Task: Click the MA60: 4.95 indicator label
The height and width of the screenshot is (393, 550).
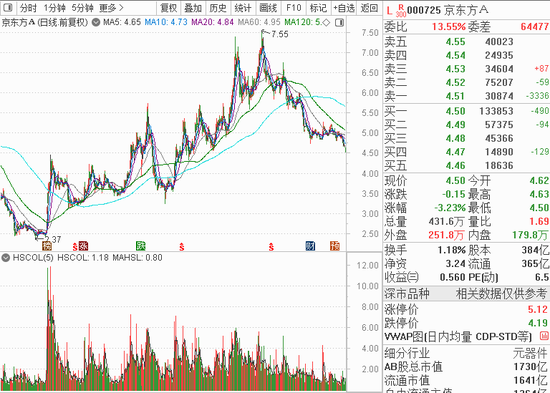Action: tap(259, 22)
